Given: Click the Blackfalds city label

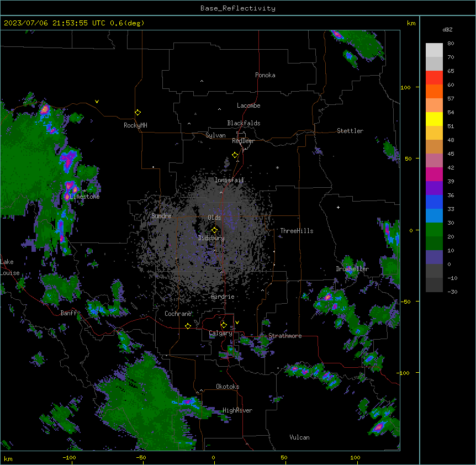Looking at the screenshot, I should point(244,123).
